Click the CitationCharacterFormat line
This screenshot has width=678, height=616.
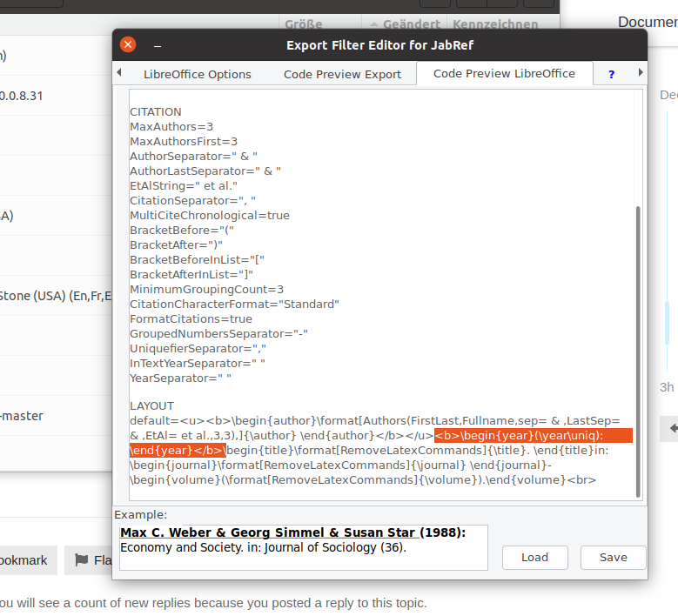point(234,304)
